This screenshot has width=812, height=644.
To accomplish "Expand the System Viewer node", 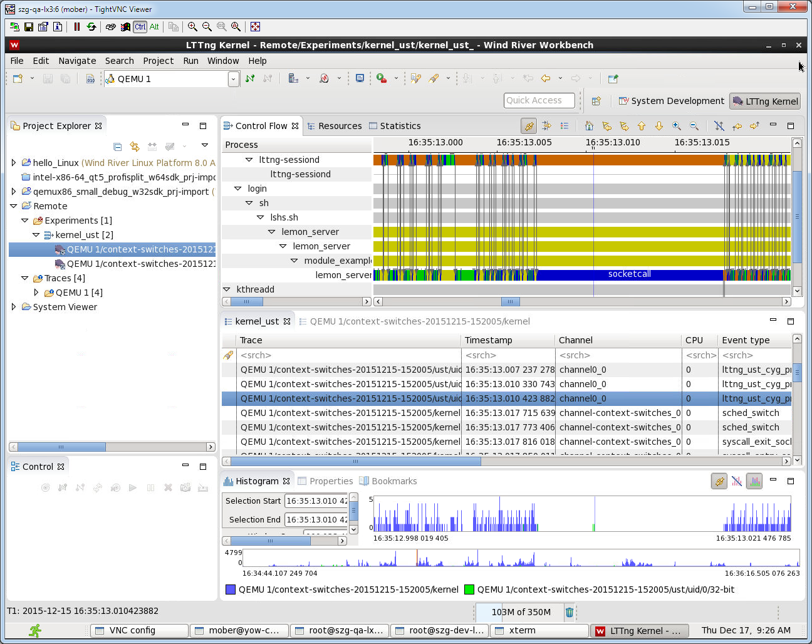I will [14, 307].
